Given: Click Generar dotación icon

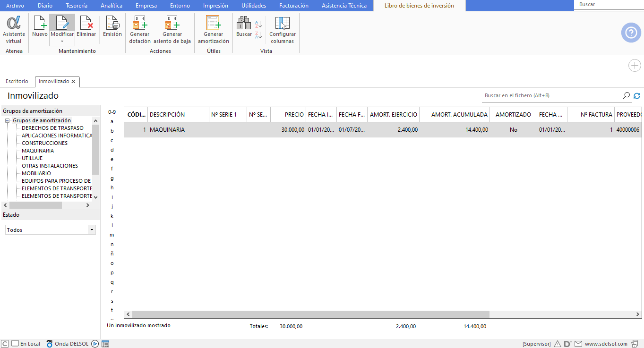Looking at the screenshot, I should [x=140, y=23].
